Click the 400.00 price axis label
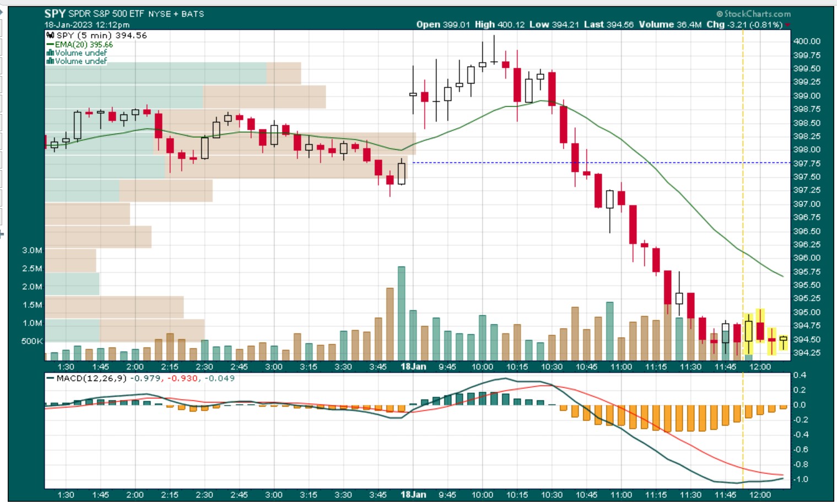Screen dimensions: 837x504 (807, 41)
